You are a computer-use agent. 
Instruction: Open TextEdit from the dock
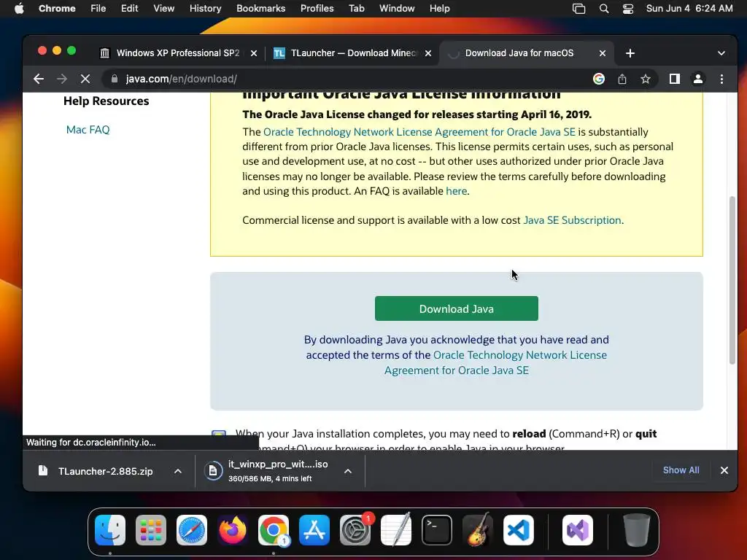coord(396,530)
